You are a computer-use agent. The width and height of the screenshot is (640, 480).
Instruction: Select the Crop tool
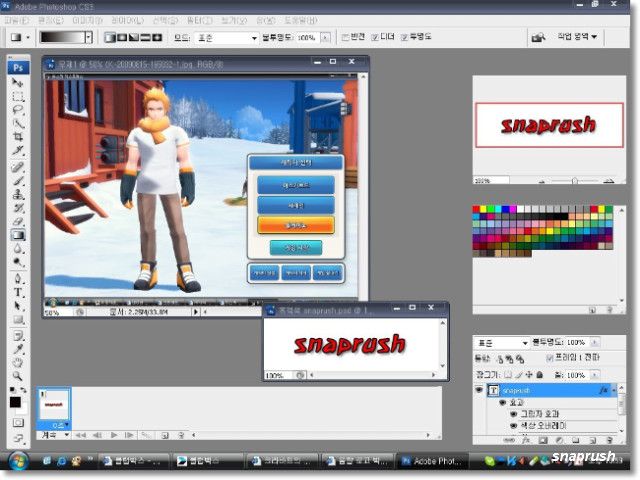(18, 137)
